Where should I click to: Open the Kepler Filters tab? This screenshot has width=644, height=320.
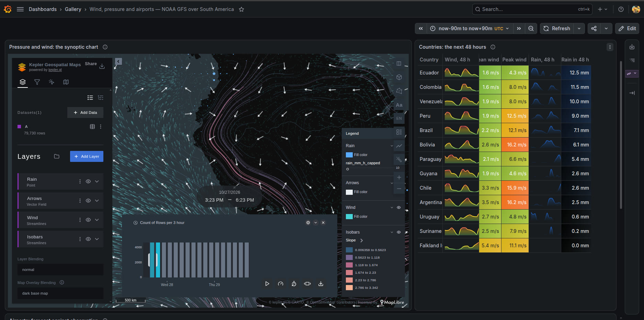(x=37, y=82)
